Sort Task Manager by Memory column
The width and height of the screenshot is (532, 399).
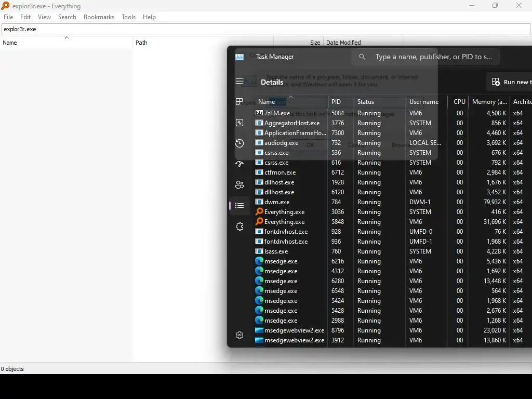[489, 102]
